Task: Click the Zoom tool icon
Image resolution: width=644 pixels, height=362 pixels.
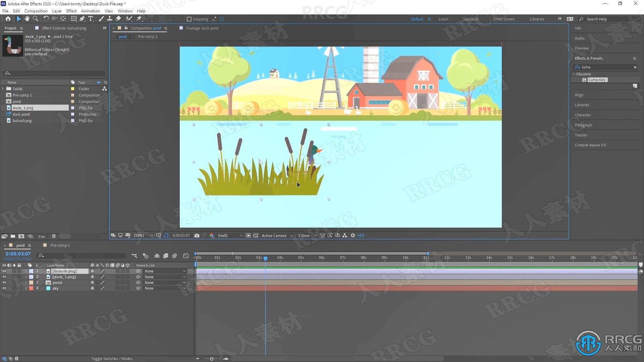Action: (35, 18)
